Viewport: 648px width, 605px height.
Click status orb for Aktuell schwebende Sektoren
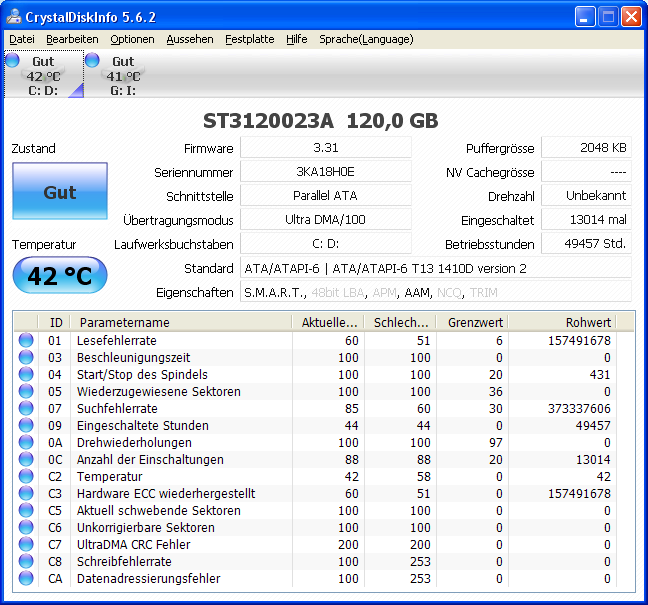click(26, 510)
